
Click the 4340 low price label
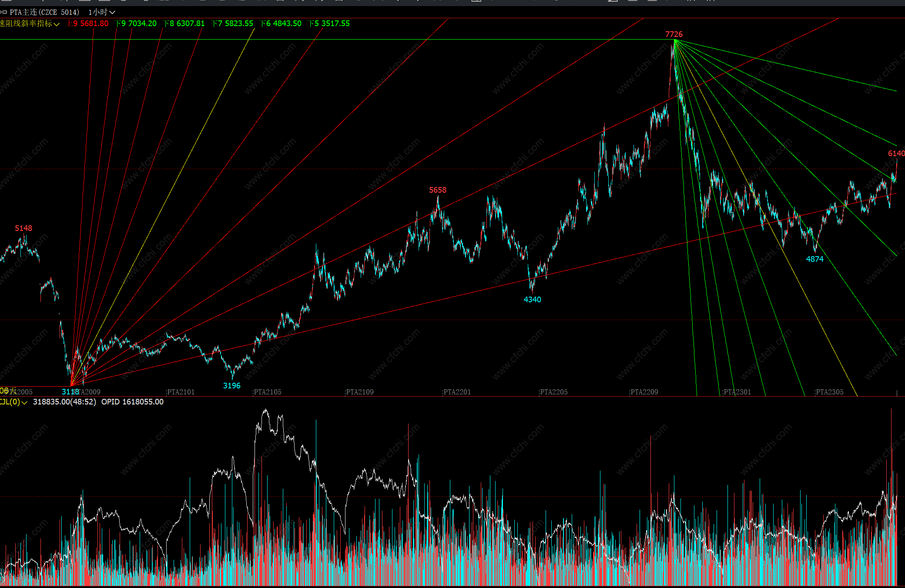coord(532,300)
